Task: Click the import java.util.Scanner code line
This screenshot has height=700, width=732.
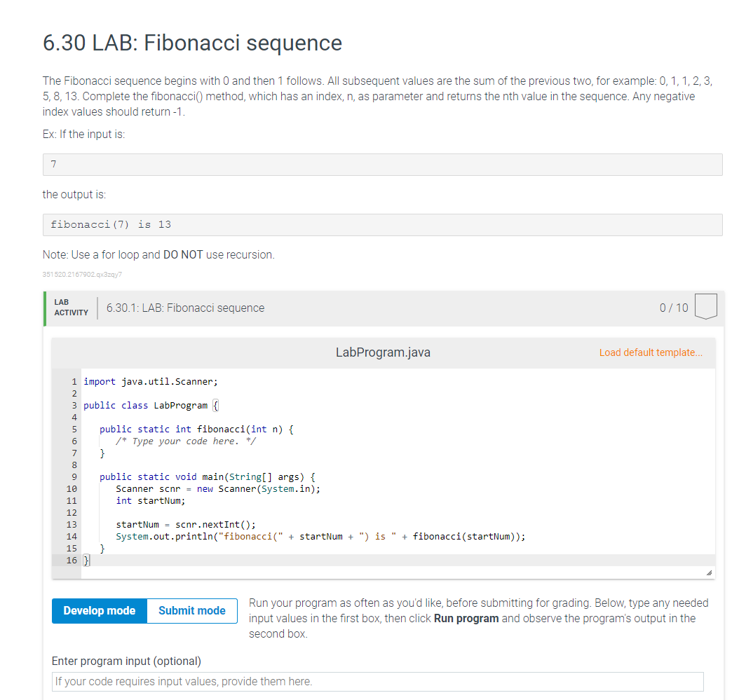Action: click(151, 381)
